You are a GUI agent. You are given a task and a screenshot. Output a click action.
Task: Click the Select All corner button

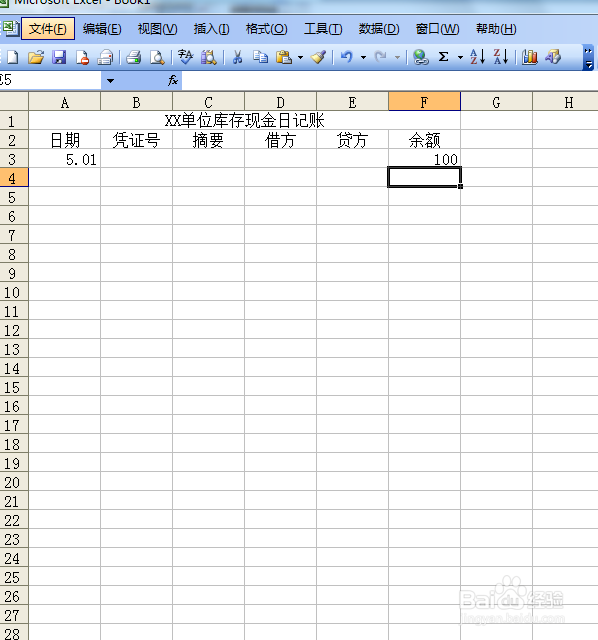pos(14,102)
